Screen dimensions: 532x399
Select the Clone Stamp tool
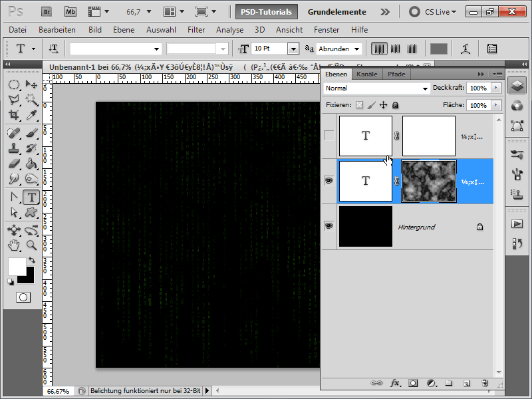(13, 148)
